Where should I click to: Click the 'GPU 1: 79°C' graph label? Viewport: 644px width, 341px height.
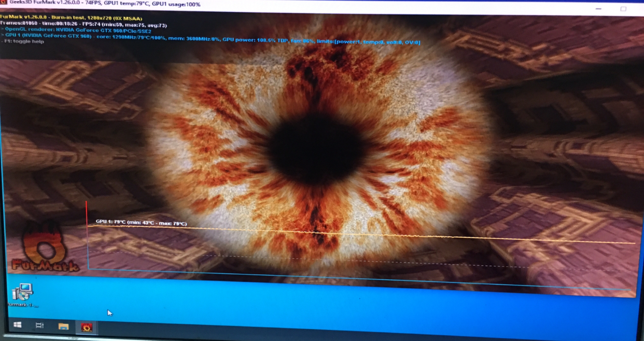point(141,223)
